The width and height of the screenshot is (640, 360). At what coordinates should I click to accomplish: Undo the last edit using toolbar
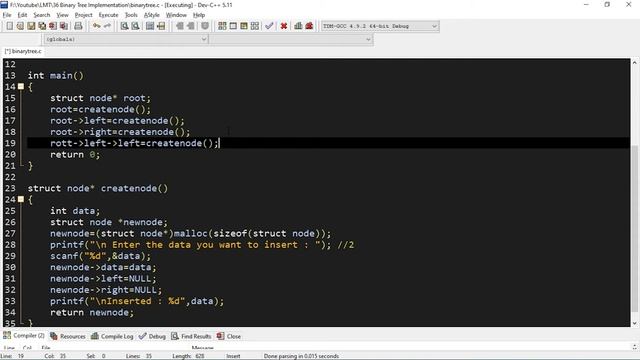tap(97, 26)
